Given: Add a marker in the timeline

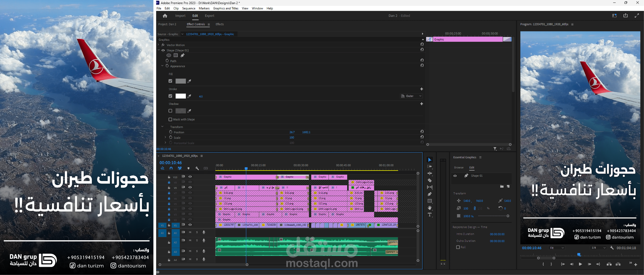Looking at the screenshot, I should (x=189, y=168).
